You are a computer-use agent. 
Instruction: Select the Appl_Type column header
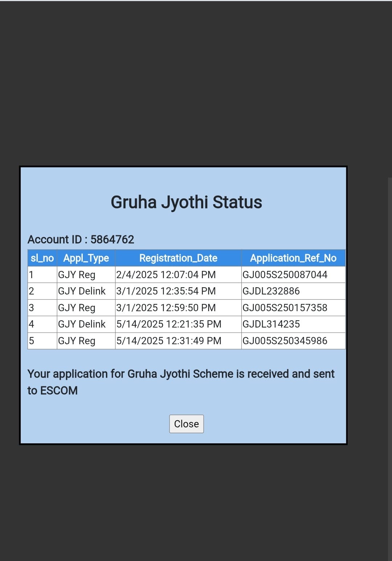pos(86,258)
